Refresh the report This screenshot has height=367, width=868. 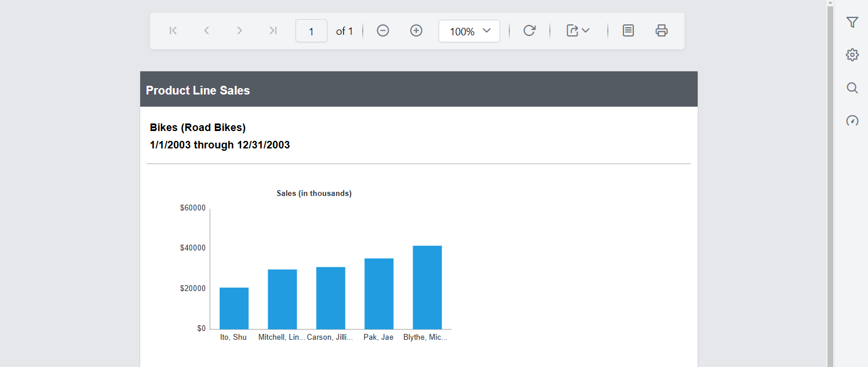click(529, 31)
